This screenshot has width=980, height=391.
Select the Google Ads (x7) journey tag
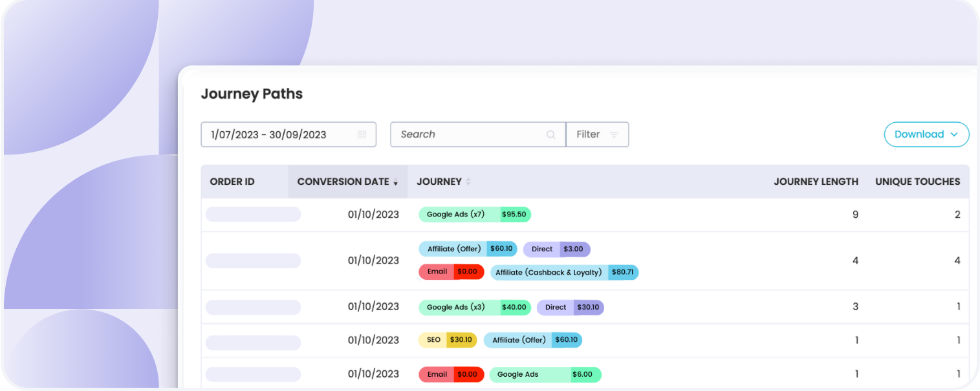(474, 215)
